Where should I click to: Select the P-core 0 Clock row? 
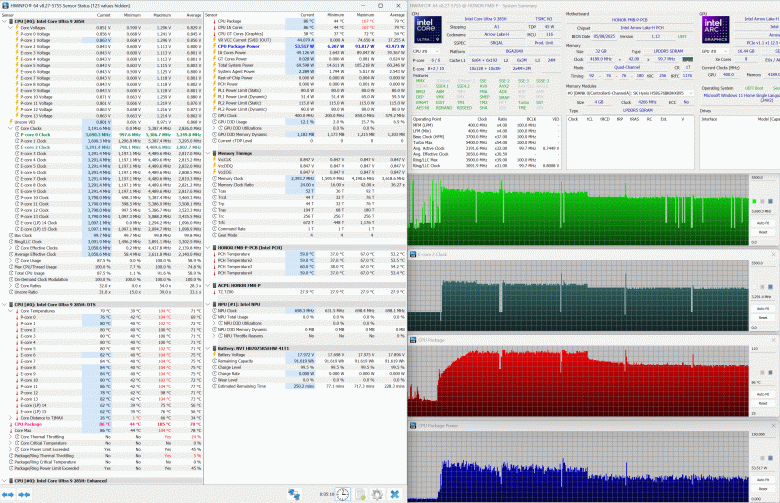coord(101,135)
